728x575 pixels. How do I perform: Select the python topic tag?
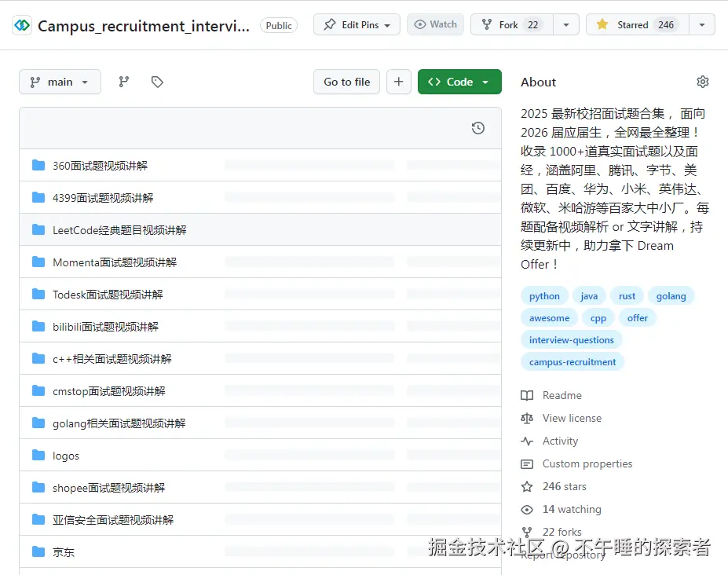543,295
